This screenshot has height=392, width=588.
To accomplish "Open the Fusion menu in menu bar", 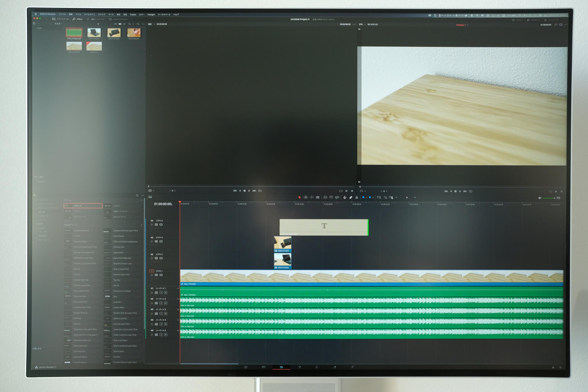I will click(x=133, y=14).
